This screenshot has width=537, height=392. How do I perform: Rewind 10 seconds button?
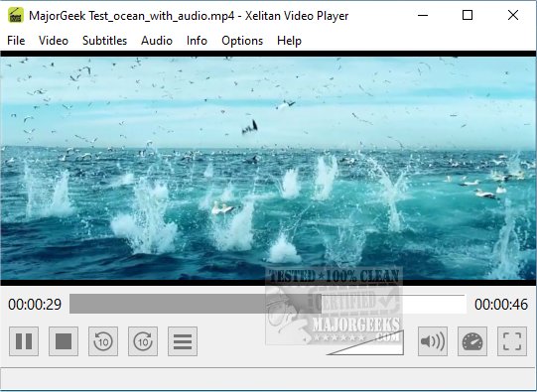pos(103,341)
